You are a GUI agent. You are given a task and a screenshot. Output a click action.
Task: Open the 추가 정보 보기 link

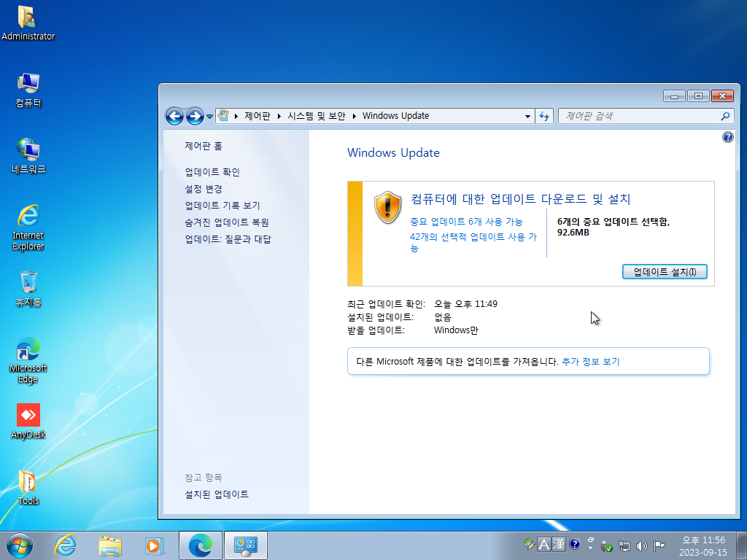(591, 362)
